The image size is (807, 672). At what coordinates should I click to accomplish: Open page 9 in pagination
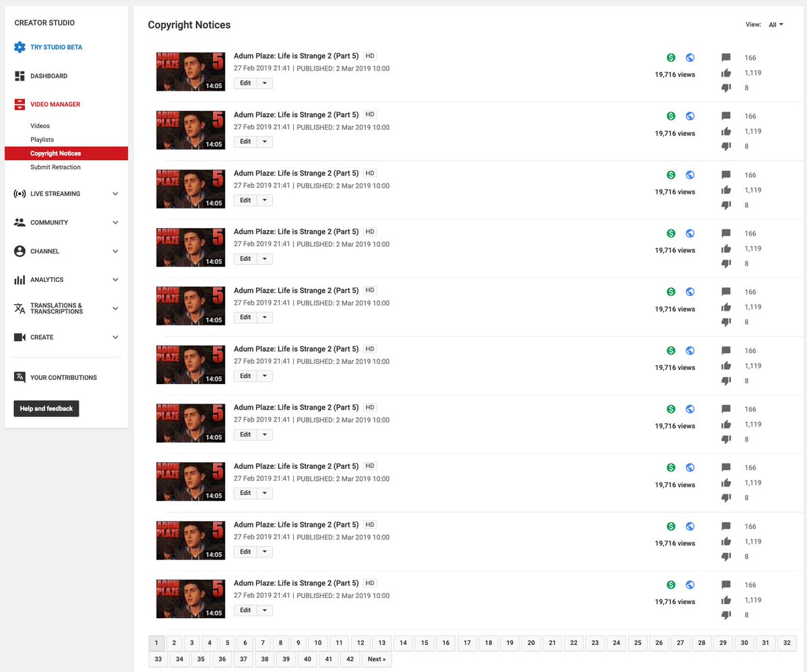[298, 642]
